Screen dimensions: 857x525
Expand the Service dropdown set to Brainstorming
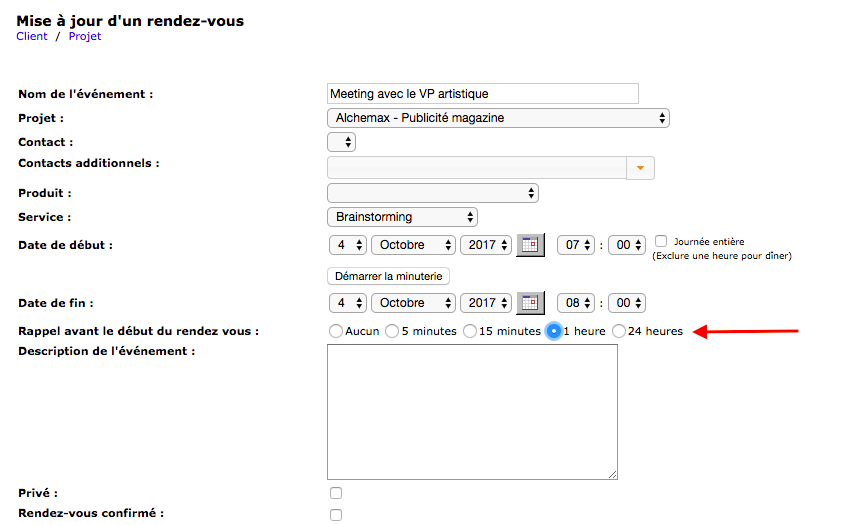402,217
